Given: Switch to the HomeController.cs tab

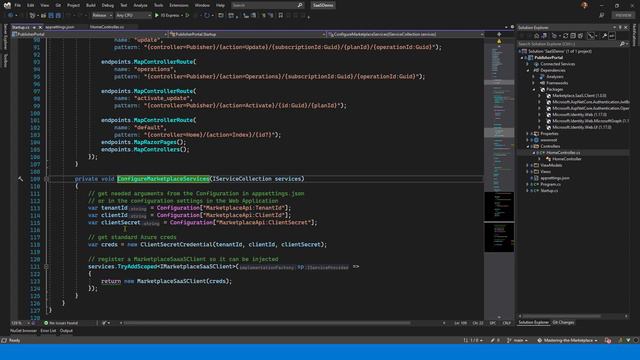Looking at the screenshot, I should [x=107, y=27].
